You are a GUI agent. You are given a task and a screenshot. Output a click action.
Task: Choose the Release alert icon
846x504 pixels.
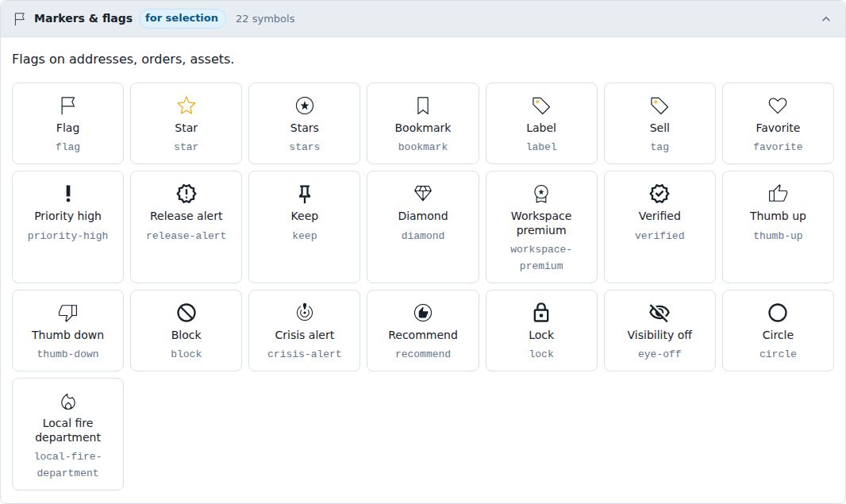(x=187, y=194)
